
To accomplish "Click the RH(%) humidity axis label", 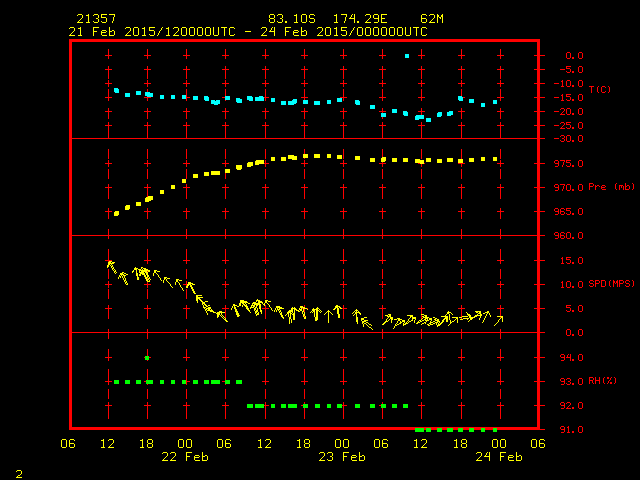I will [602, 381].
